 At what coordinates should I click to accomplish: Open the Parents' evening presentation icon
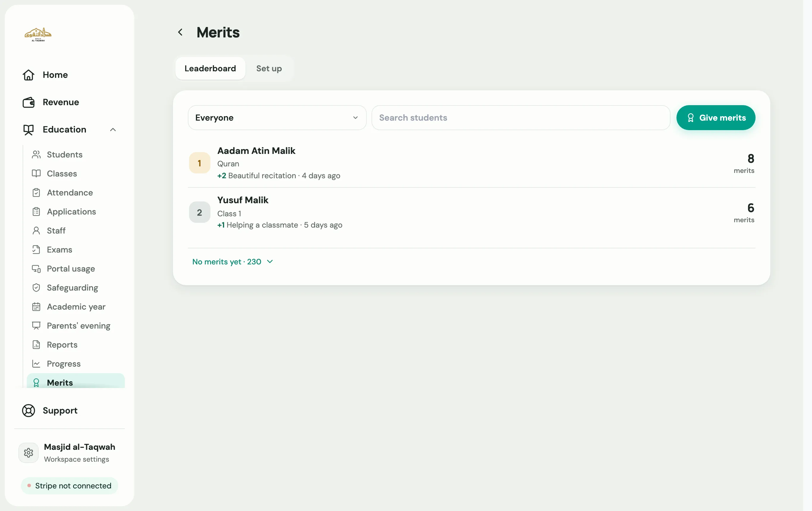point(36,326)
